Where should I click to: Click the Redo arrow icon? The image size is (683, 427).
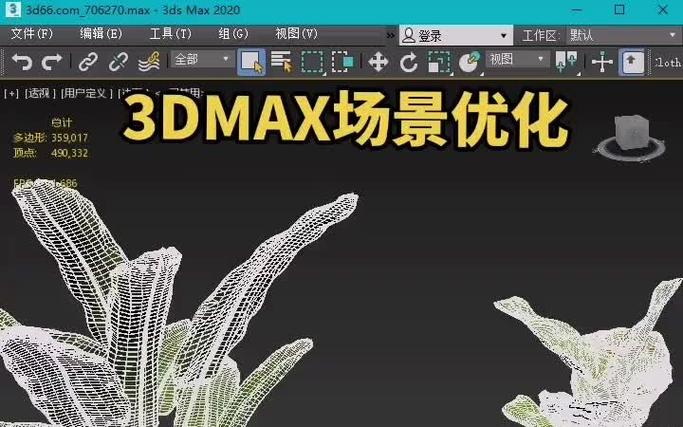(51, 61)
